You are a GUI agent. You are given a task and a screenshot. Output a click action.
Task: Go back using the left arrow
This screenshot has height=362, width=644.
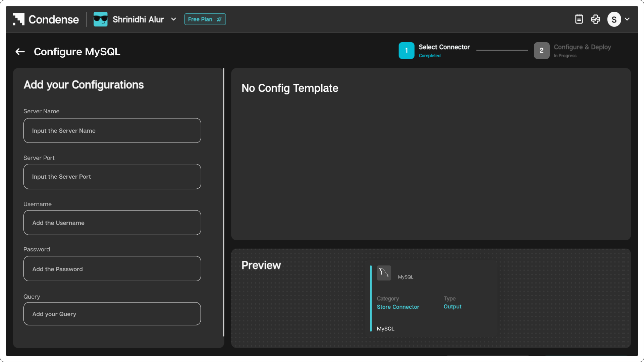[20, 52]
